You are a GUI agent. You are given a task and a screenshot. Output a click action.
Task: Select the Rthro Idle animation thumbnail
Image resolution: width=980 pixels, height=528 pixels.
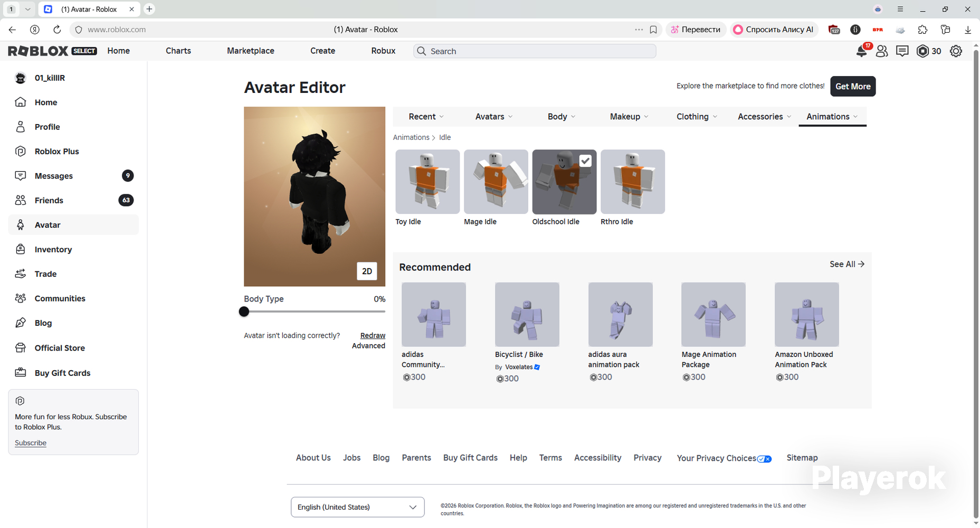click(x=633, y=182)
